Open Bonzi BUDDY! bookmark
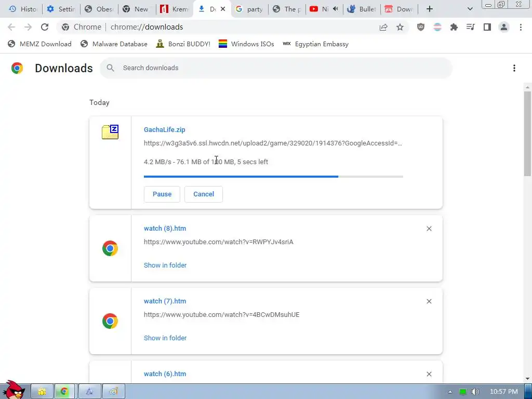532x399 pixels. click(183, 44)
